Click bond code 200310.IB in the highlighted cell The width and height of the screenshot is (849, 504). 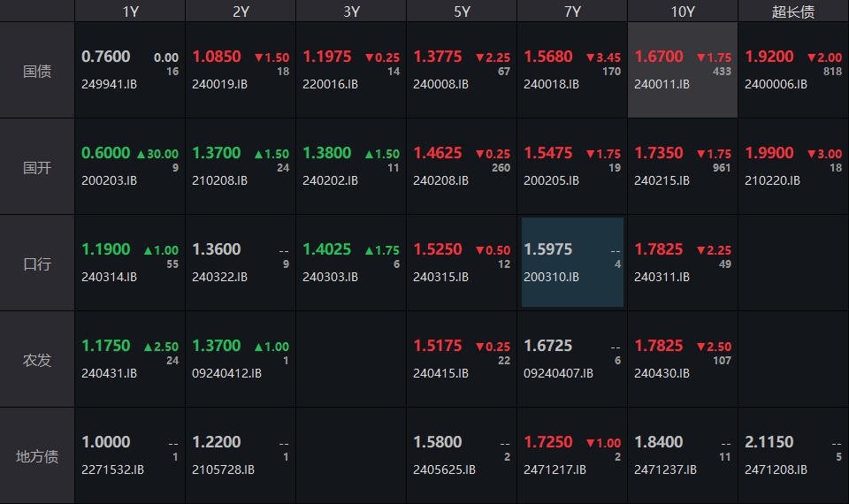pyautogui.click(x=551, y=277)
